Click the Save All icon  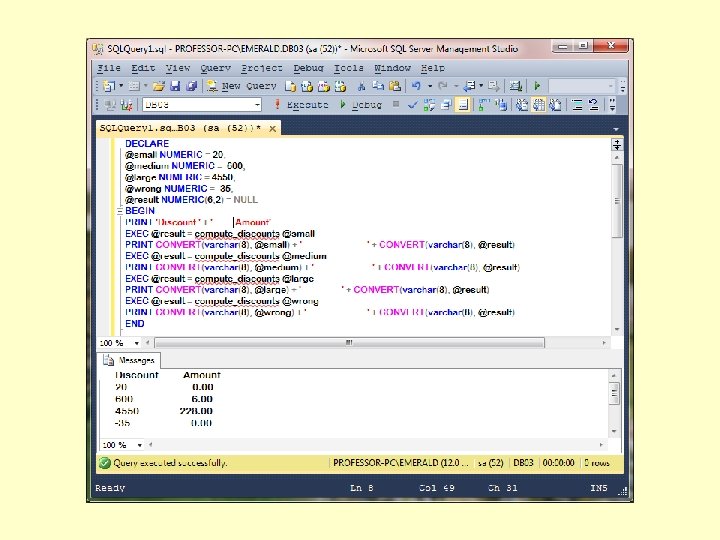(x=191, y=86)
